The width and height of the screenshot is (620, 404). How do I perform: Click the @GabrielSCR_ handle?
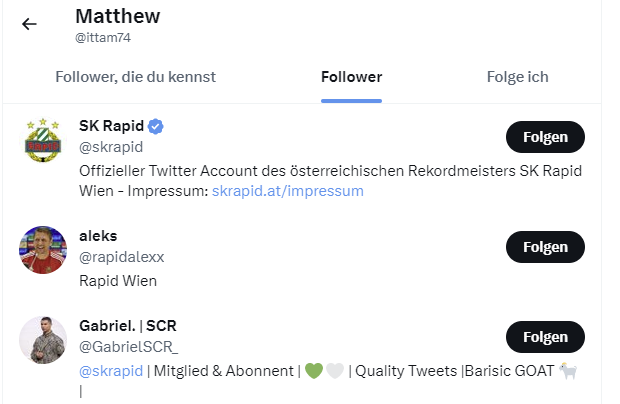click(128, 347)
